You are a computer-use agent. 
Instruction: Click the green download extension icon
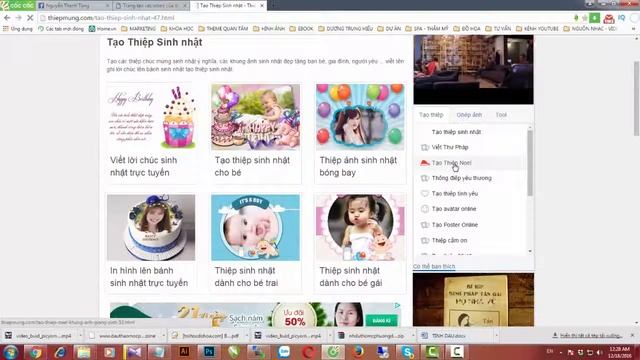[x=595, y=18]
